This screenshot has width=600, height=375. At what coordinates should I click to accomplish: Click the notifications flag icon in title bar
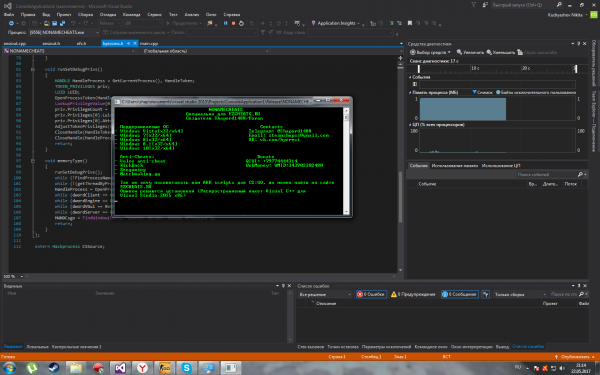474,5
